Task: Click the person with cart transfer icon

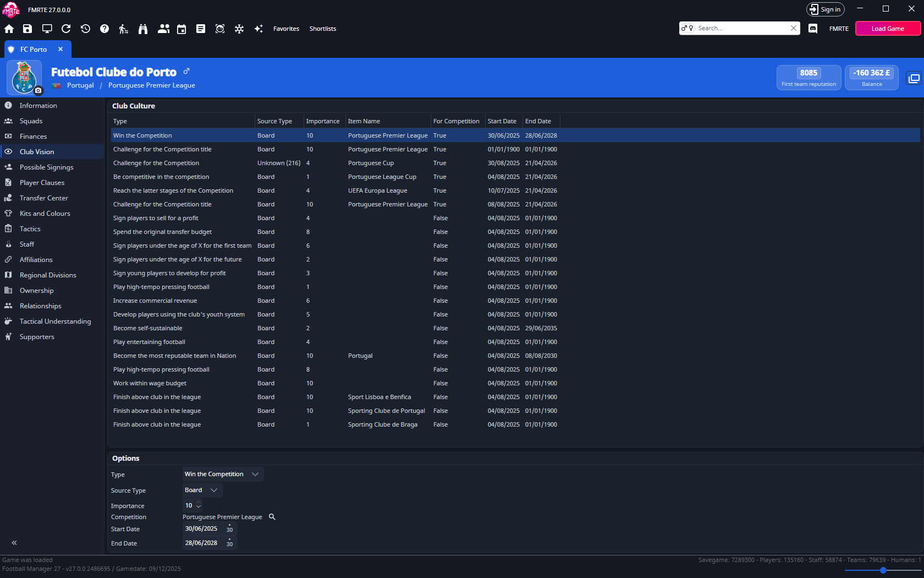Action: [124, 29]
